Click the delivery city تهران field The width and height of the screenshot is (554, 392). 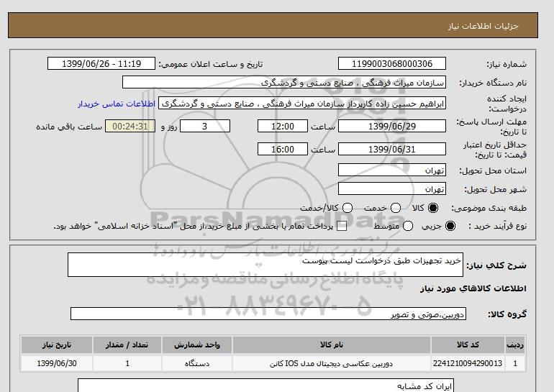392,188
